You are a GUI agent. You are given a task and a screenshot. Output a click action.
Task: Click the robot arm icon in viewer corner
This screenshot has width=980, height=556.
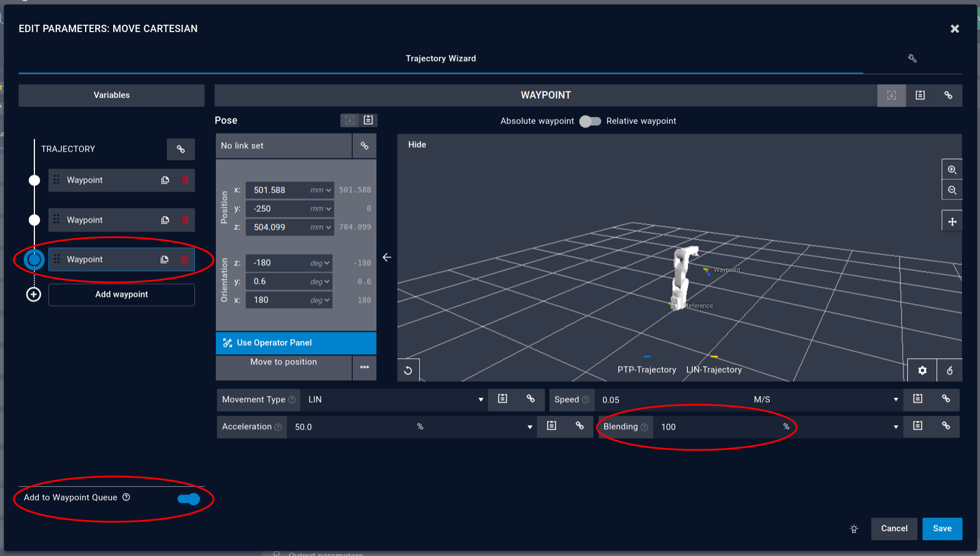pyautogui.click(x=950, y=371)
